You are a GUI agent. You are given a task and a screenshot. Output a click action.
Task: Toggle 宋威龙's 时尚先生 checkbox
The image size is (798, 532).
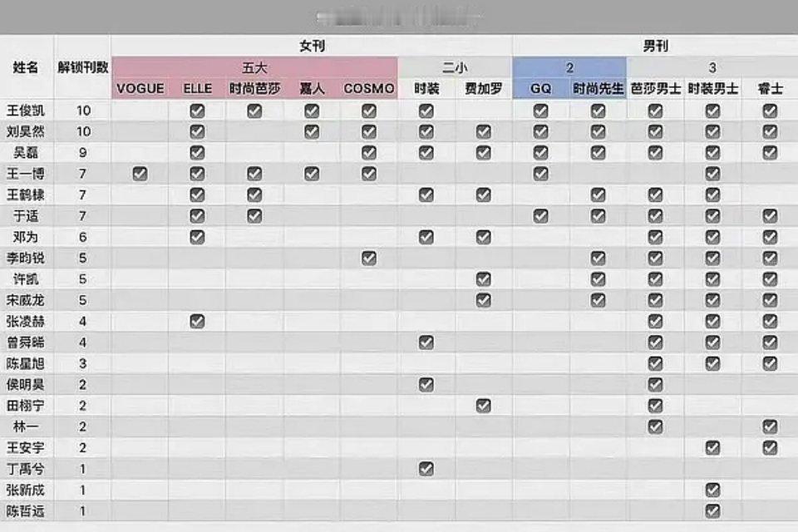click(598, 300)
